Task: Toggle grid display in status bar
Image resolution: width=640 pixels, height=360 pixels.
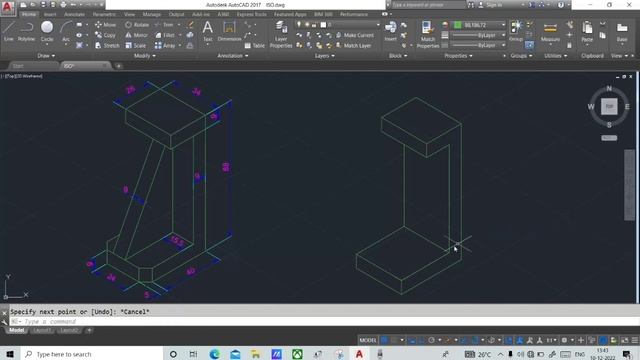Action: coord(384,340)
